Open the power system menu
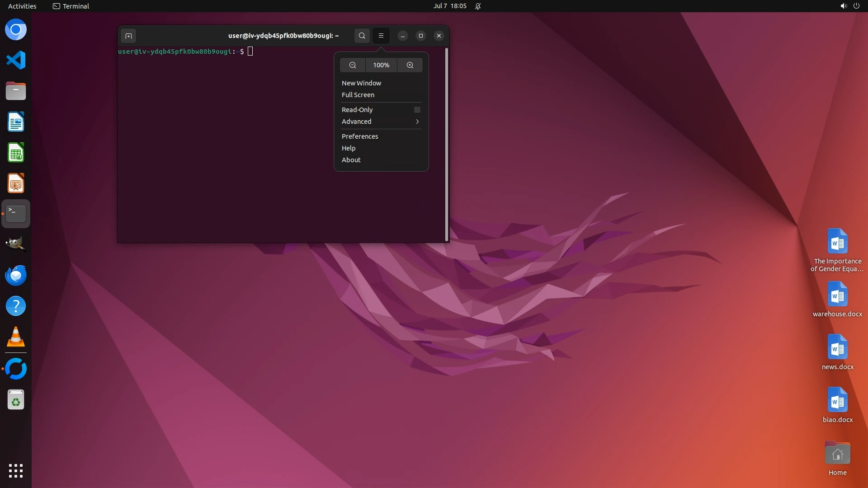The height and width of the screenshot is (488, 868). (x=856, y=6)
